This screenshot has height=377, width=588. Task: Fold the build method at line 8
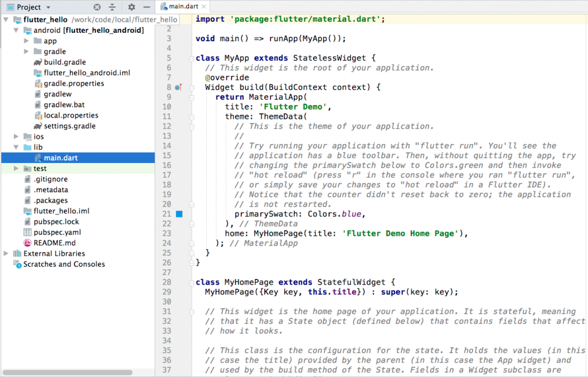point(192,87)
